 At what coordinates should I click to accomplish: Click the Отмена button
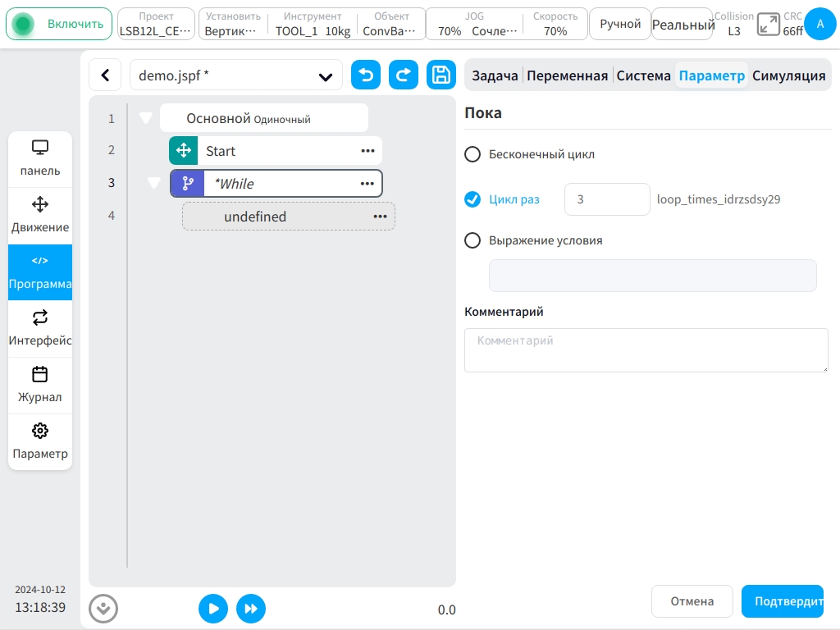click(x=692, y=601)
